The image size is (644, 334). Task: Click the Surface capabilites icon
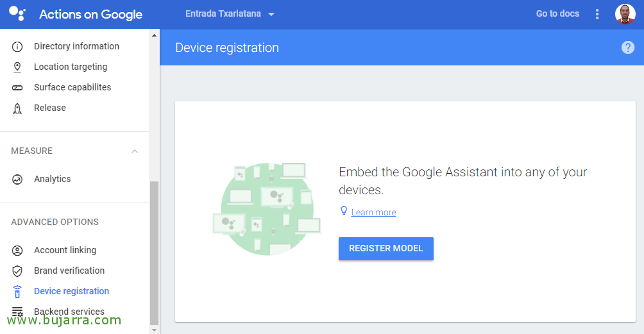17,88
